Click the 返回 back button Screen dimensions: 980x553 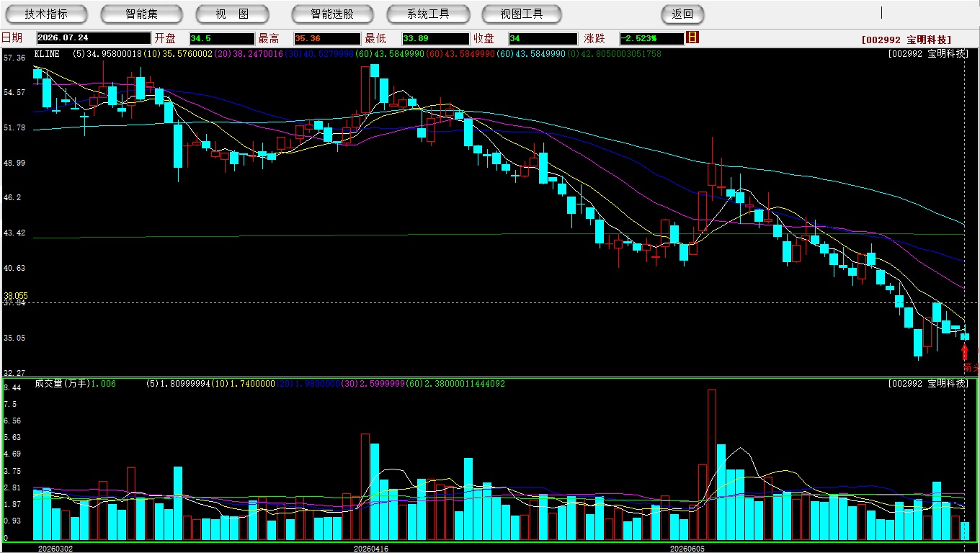pyautogui.click(x=682, y=14)
